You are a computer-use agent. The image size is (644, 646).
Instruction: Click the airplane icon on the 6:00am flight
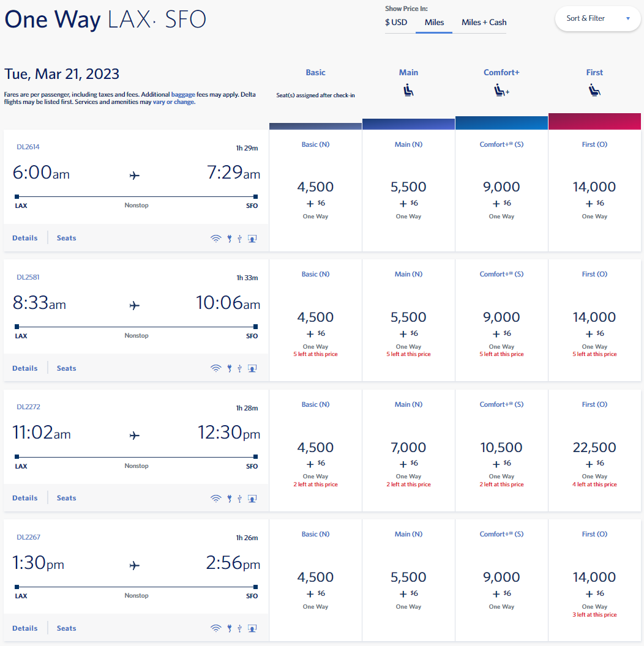pos(135,176)
